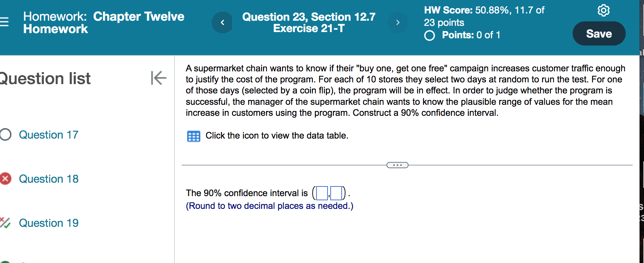This screenshot has height=263, width=644.
Task: Click the green completed icon below Question 19
Action: point(6,261)
